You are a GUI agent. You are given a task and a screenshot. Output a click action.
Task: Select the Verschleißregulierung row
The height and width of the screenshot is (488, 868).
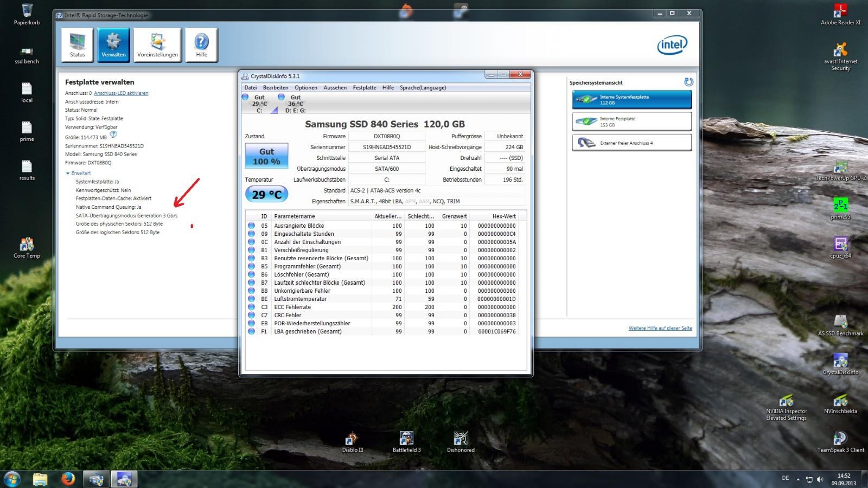click(382, 250)
